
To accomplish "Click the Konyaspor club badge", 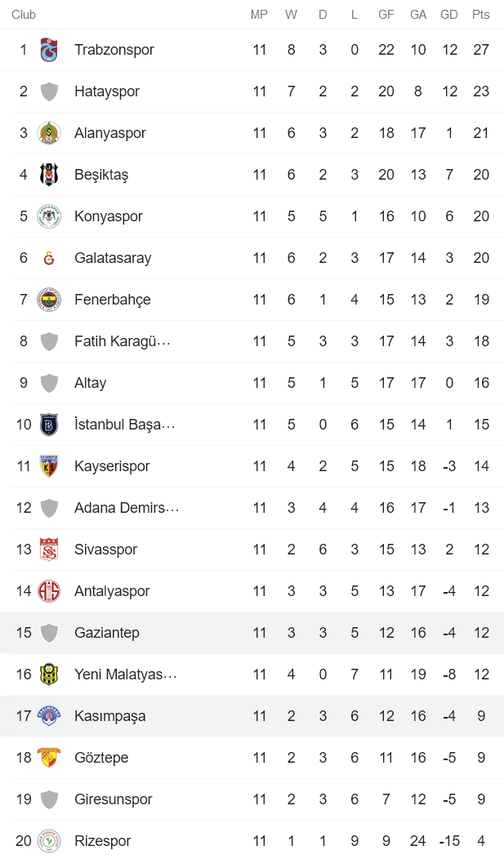I will (x=50, y=216).
